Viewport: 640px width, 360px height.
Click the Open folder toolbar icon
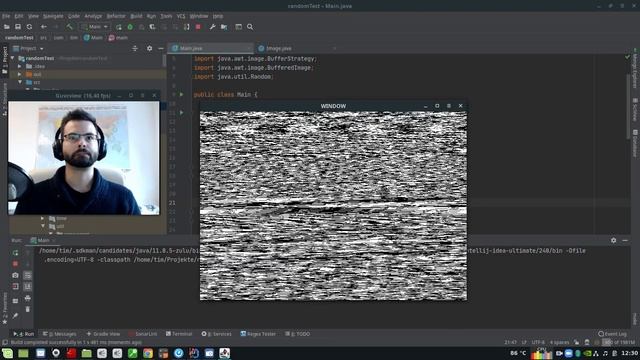7,27
